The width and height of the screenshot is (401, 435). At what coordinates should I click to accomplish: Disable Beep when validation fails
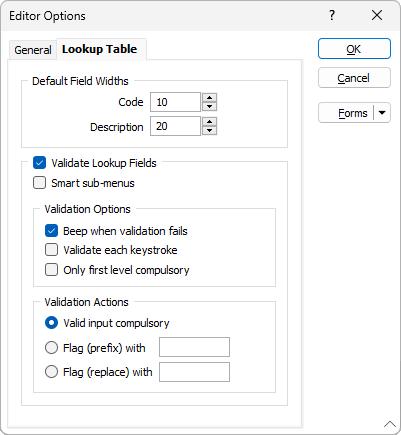click(51, 231)
